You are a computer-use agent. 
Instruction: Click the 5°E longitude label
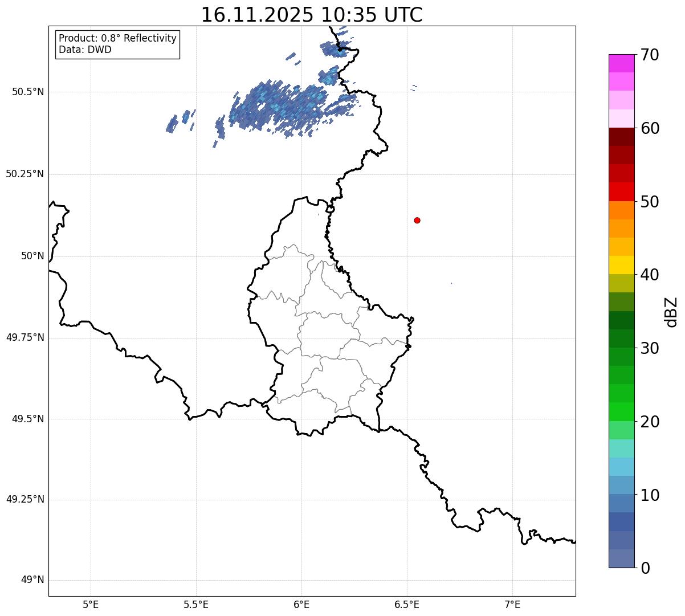[91, 604]
